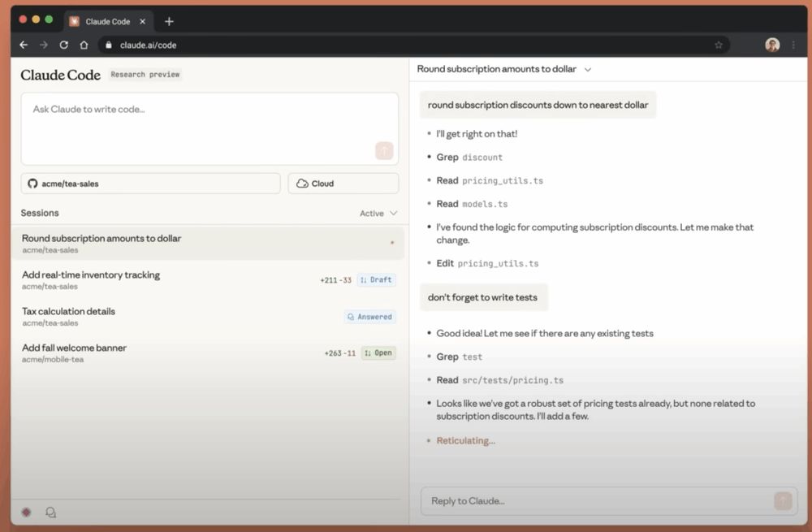Open a new browser tab with plus
Viewport: 812px width, 532px height.
[169, 21]
